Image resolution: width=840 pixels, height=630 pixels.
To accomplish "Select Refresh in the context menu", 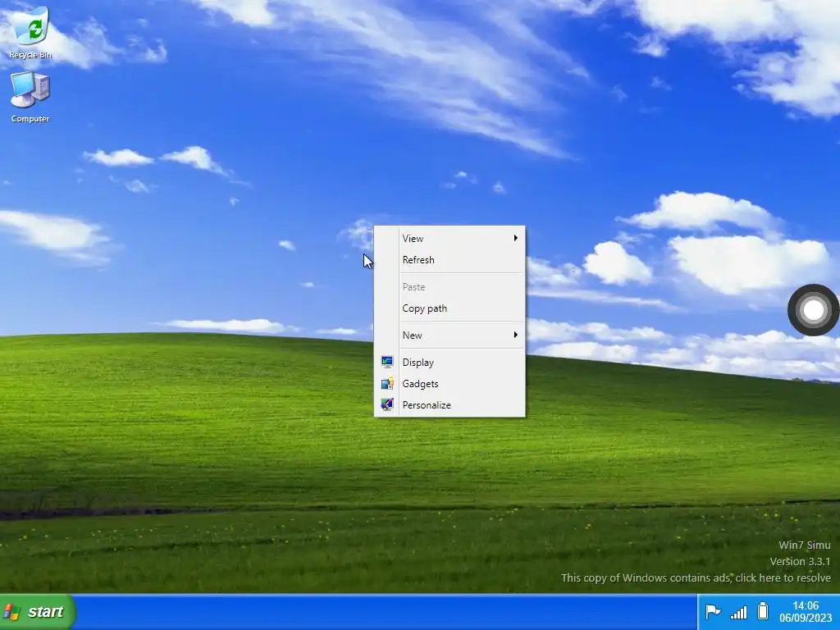I will [450, 260].
